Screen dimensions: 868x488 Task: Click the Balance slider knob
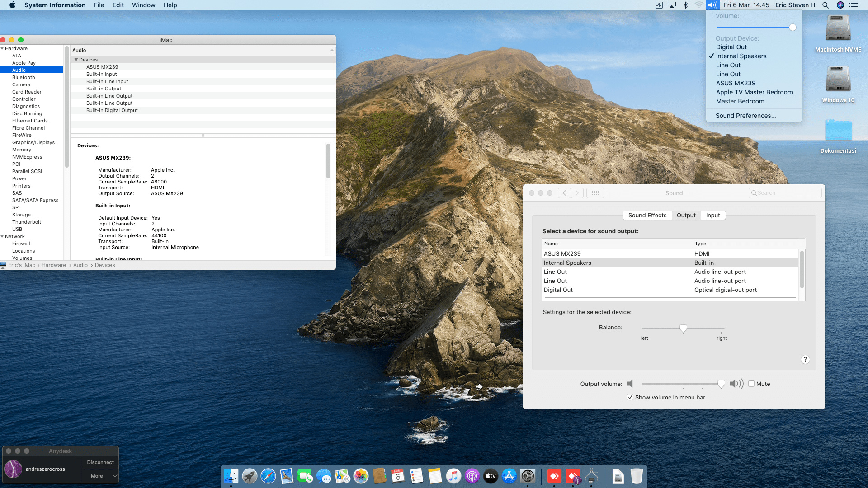pyautogui.click(x=683, y=328)
